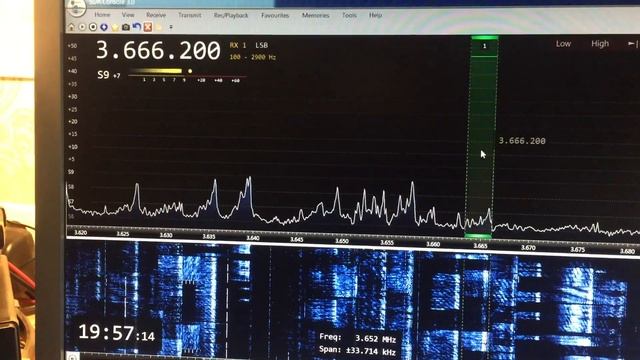The width and height of the screenshot is (640, 360).
Task: Click the 100 - 2900 Hz filter label
Action: (x=253, y=58)
